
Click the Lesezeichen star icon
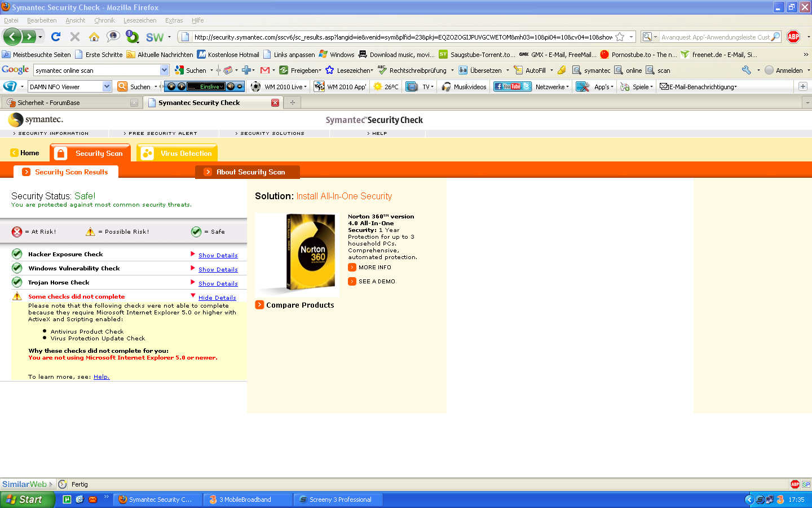pos(330,70)
